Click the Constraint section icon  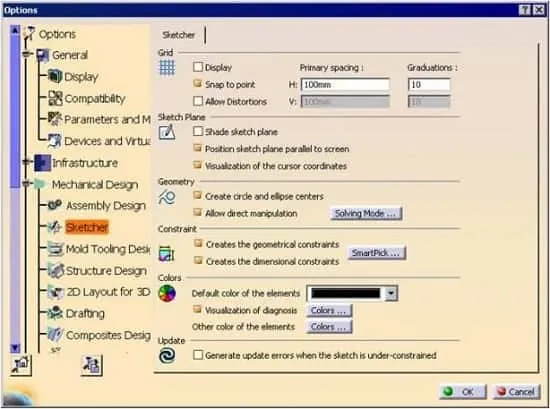tap(166, 254)
